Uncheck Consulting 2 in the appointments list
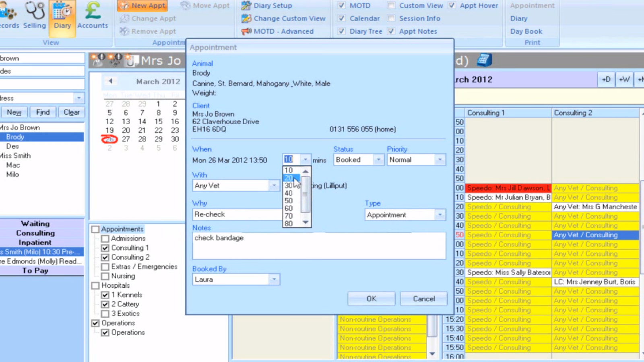 tap(105, 257)
